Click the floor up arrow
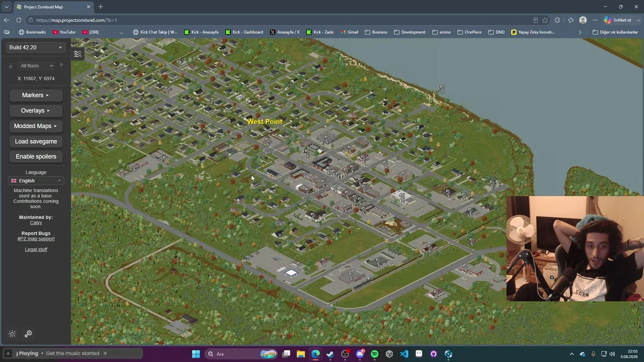This screenshot has height=362, width=644. pos(61,65)
